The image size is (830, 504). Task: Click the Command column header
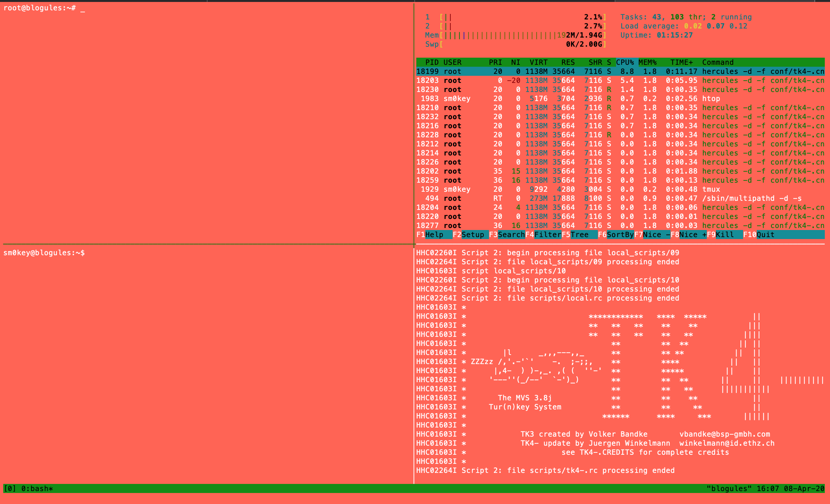[x=718, y=63]
